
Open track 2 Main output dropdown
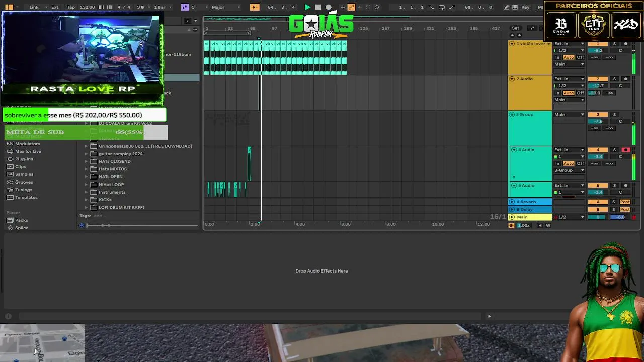point(569,100)
